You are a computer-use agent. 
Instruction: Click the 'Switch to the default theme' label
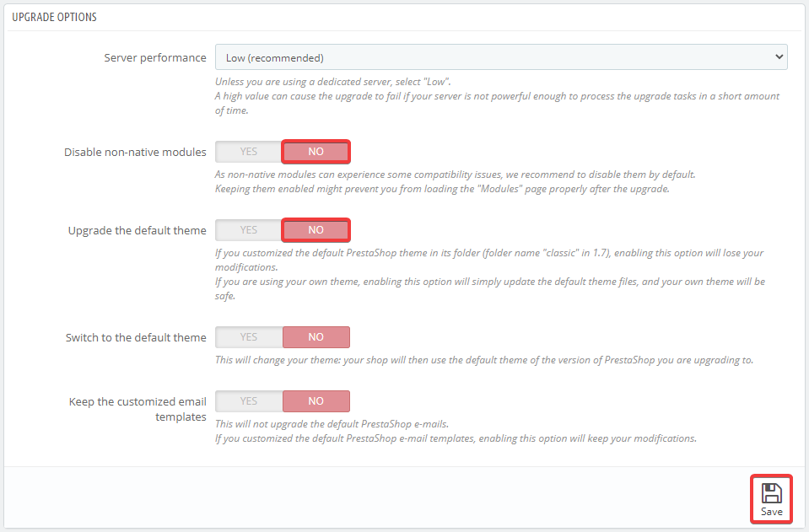[x=136, y=337]
